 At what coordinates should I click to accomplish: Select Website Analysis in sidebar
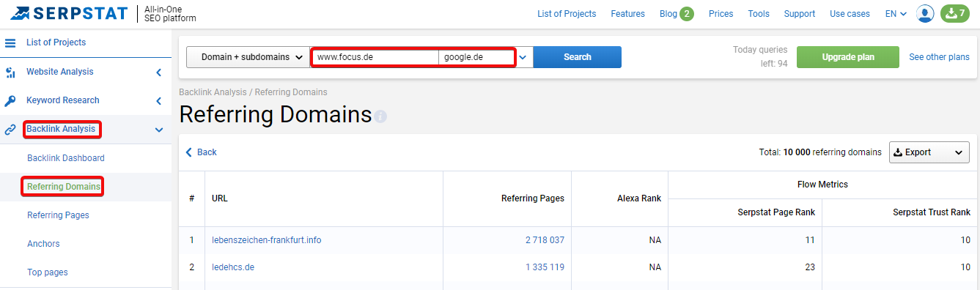[x=60, y=72]
